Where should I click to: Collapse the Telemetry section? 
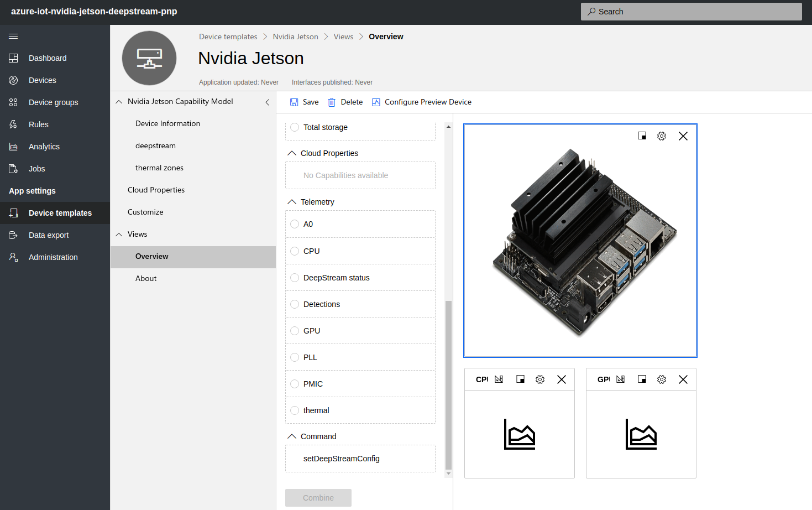point(292,202)
